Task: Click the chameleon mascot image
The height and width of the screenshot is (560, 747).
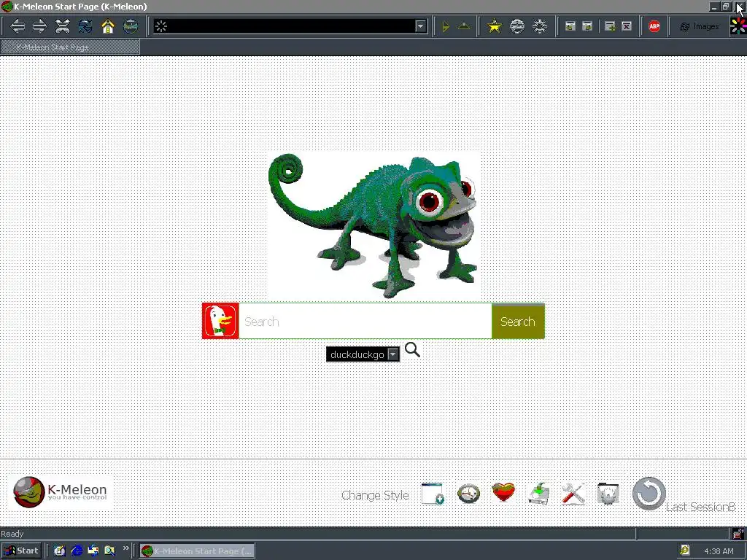Action: 373,226
